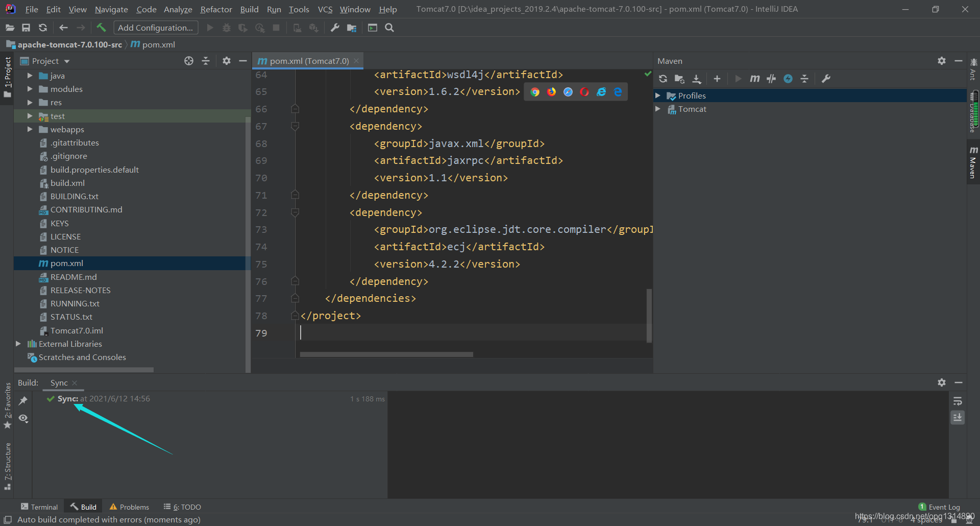Toggle scroll to end in Build output

tap(958, 418)
